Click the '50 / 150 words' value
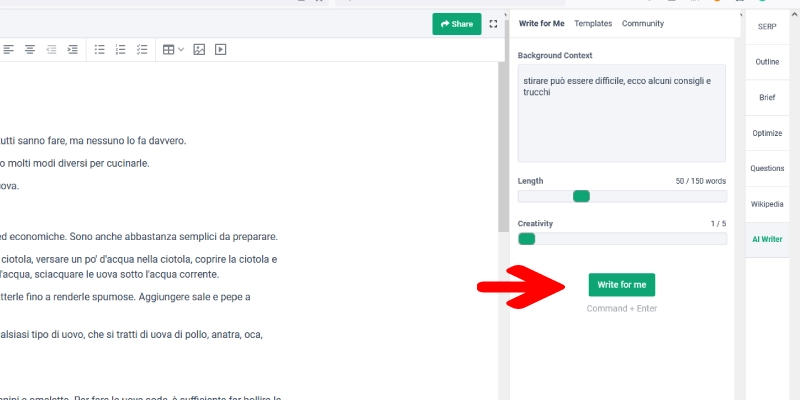Viewport: 800px width, 400px height. 701,181
